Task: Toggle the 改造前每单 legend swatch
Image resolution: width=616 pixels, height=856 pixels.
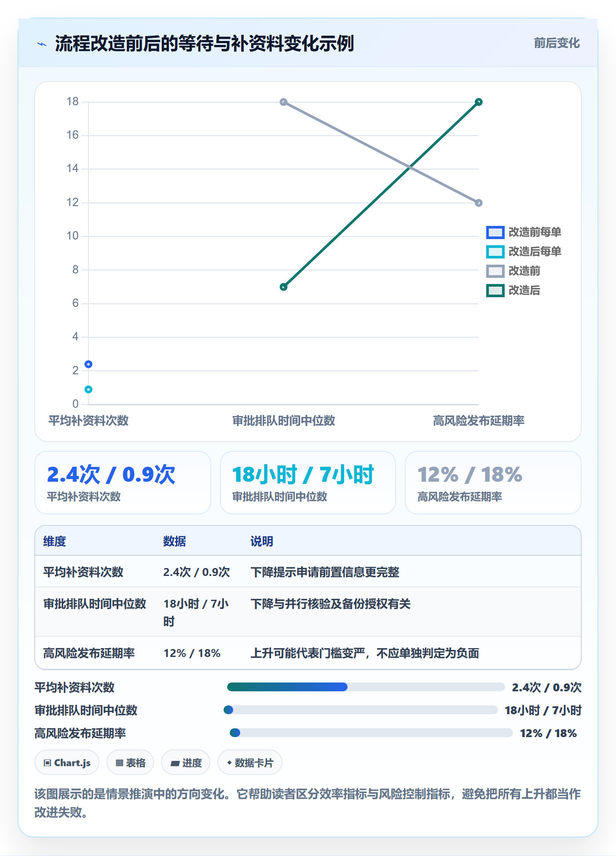Action: click(x=495, y=232)
